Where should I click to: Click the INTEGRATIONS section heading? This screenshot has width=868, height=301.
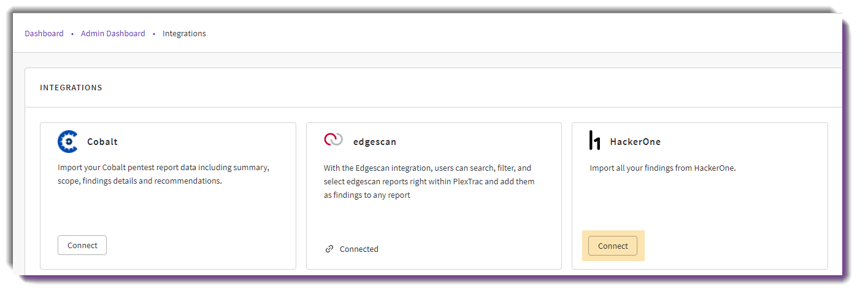[71, 87]
